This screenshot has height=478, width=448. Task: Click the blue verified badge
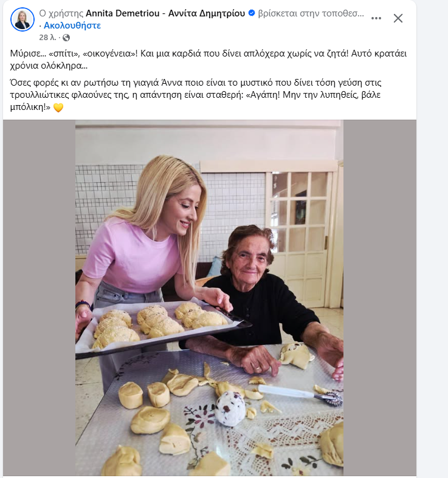[252, 13]
